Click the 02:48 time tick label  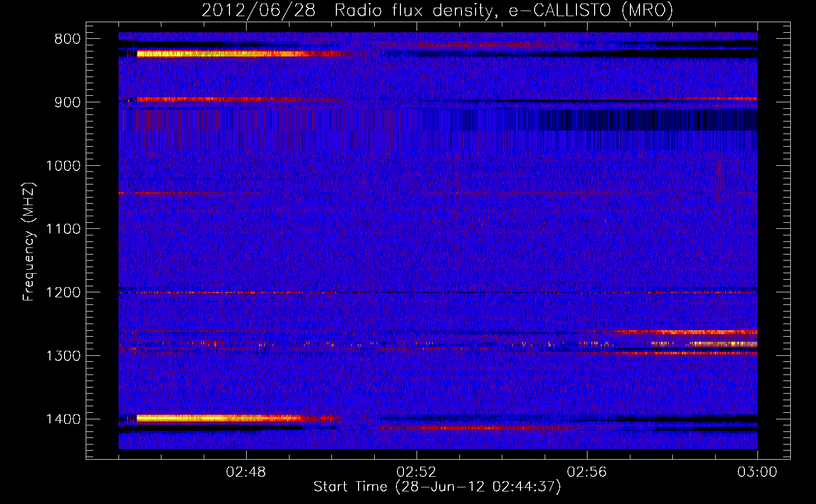pos(246,472)
